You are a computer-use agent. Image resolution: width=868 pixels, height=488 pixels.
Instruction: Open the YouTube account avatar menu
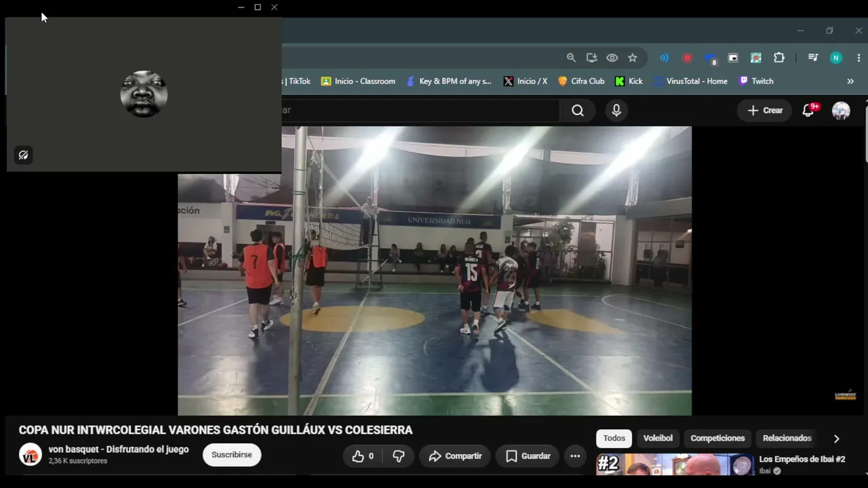click(841, 110)
